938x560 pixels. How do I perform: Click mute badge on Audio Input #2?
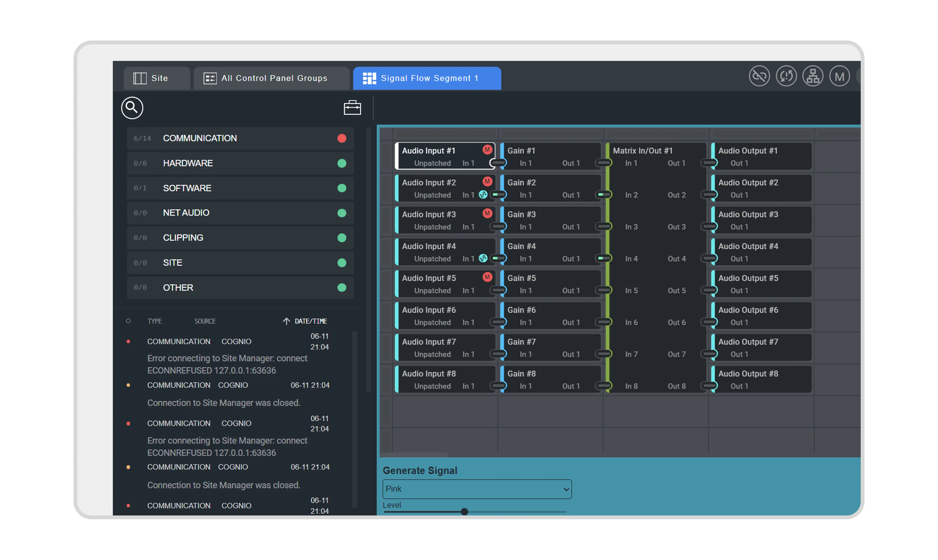tap(487, 182)
